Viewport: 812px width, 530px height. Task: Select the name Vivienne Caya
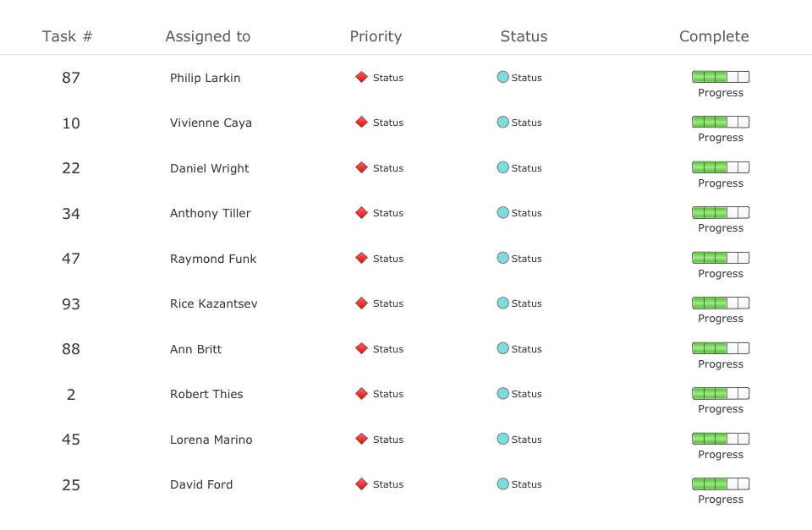(211, 123)
